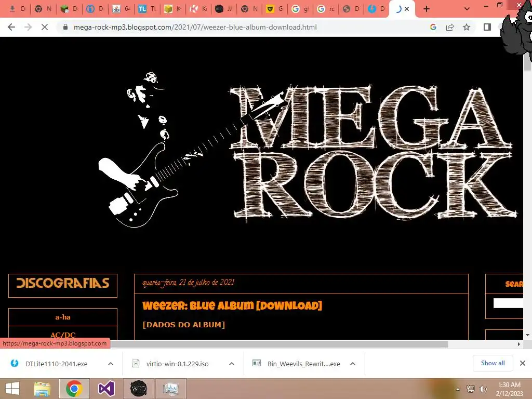Open the network status tray icon
The height and width of the screenshot is (399, 532).
471,389
